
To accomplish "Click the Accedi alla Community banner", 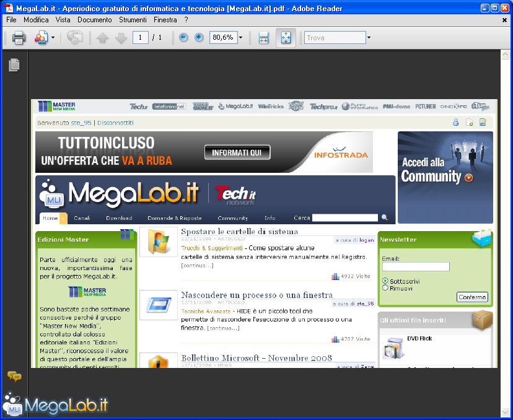I will (445, 178).
